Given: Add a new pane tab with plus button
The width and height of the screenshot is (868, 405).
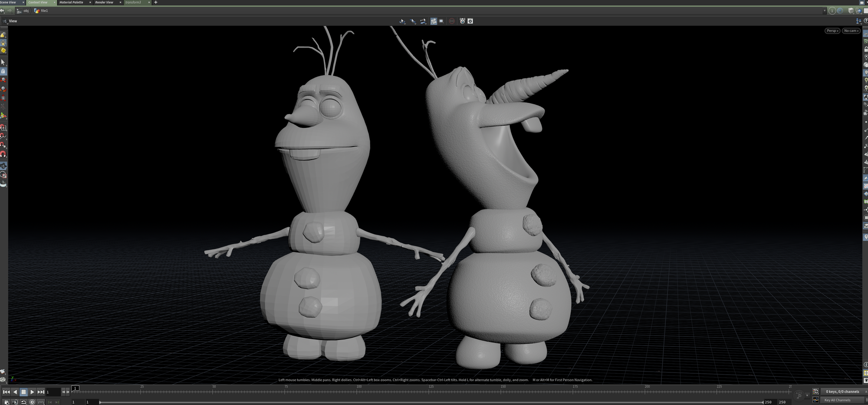Looking at the screenshot, I should [x=156, y=2].
